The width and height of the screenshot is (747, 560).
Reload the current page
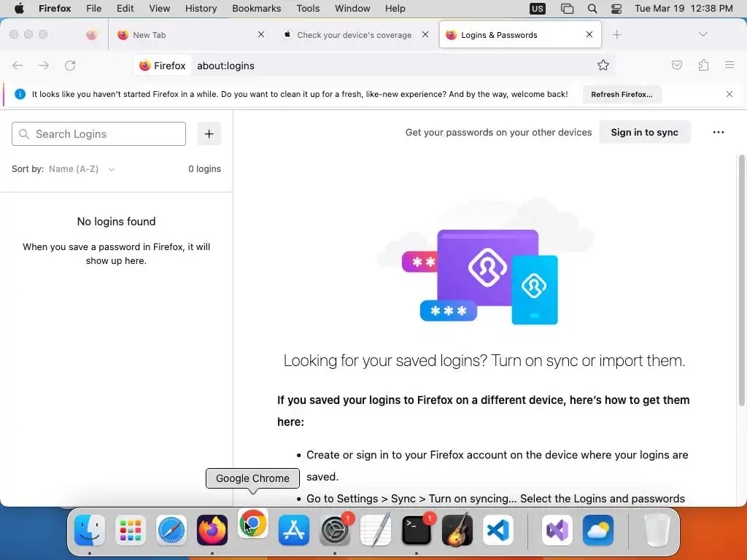click(x=70, y=65)
